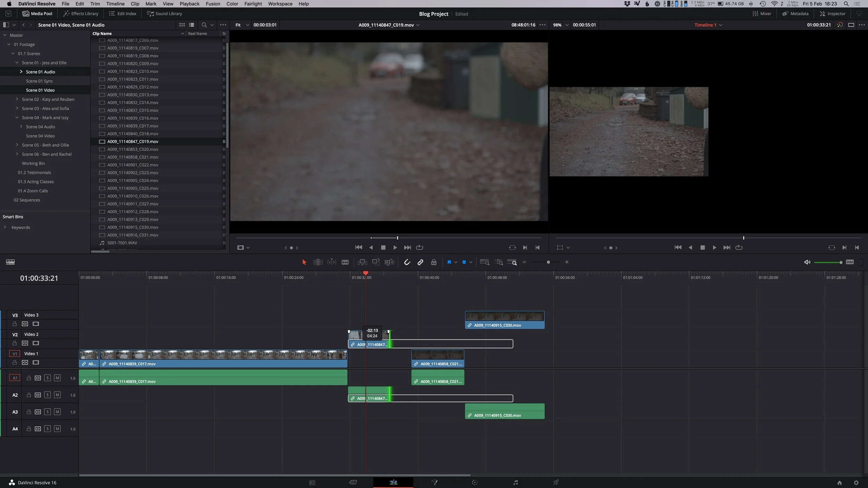Select the Blade Edit Mode tool
Screen dimensions: 868x488
pyautogui.click(x=345, y=262)
